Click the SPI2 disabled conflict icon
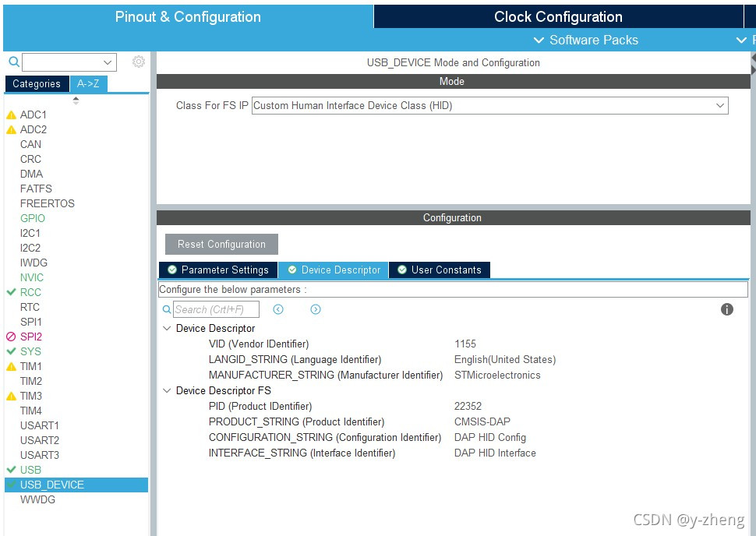The height and width of the screenshot is (536, 756). point(11,337)
